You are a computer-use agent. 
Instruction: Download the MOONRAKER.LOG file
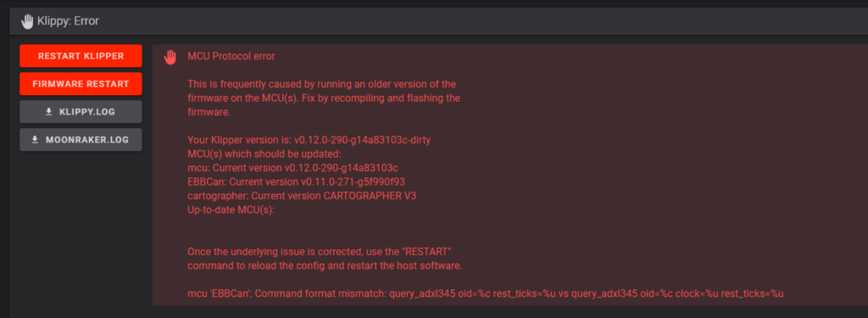point(81,140)
